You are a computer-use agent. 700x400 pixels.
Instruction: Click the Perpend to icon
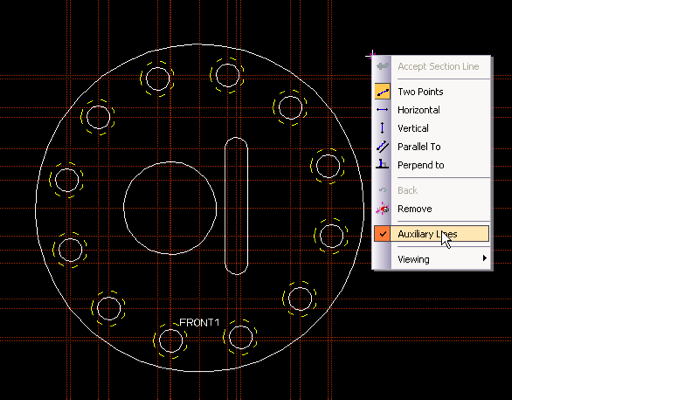[x=382, y=165]
